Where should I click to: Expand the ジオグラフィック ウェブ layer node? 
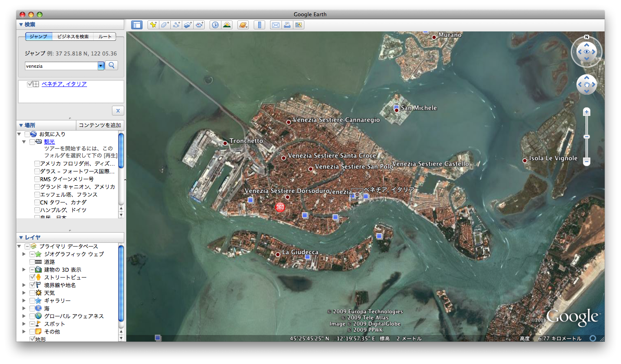[x=24, y=254]
